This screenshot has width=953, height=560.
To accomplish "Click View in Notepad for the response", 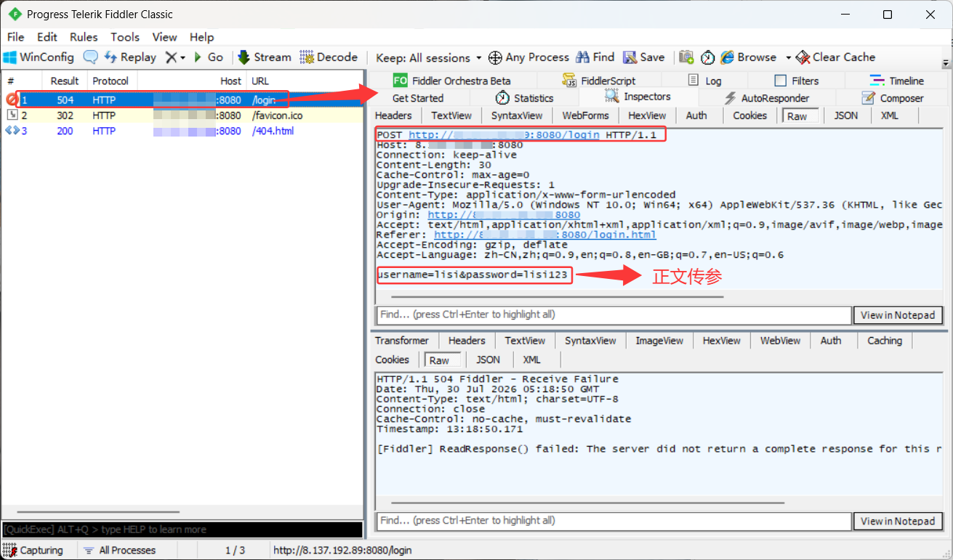I will 898,521.
